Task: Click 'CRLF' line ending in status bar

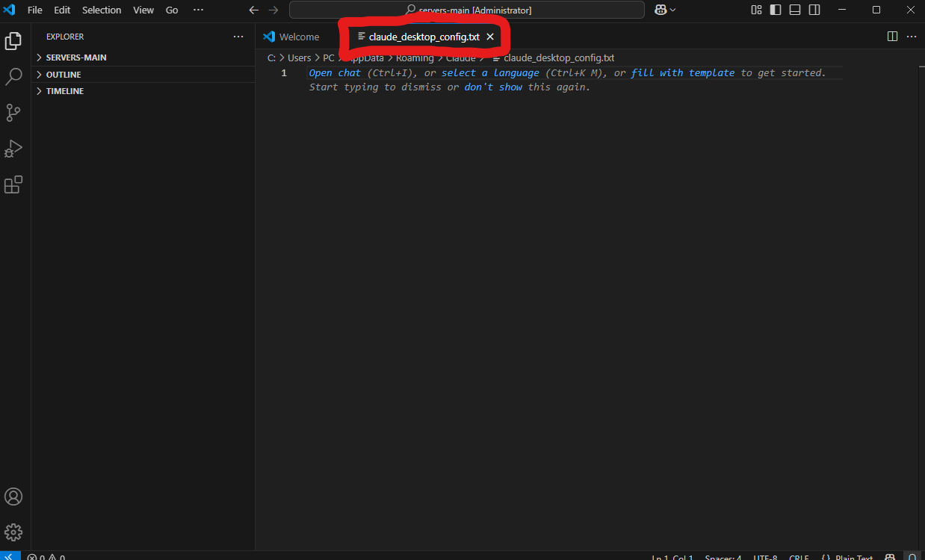Action: [799, 557]
